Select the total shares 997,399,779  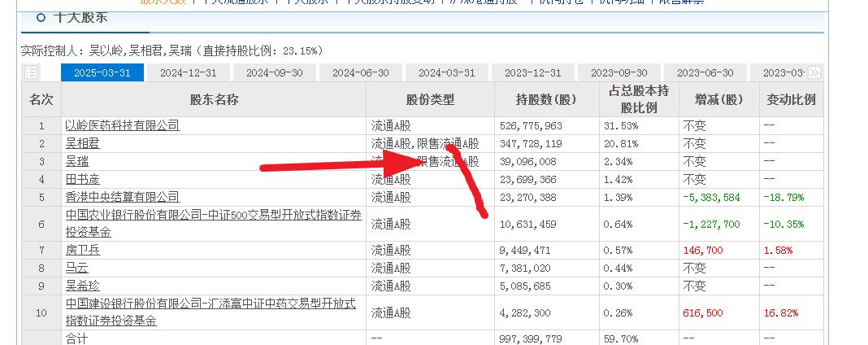pyautogui.click(x=531, y=338)
